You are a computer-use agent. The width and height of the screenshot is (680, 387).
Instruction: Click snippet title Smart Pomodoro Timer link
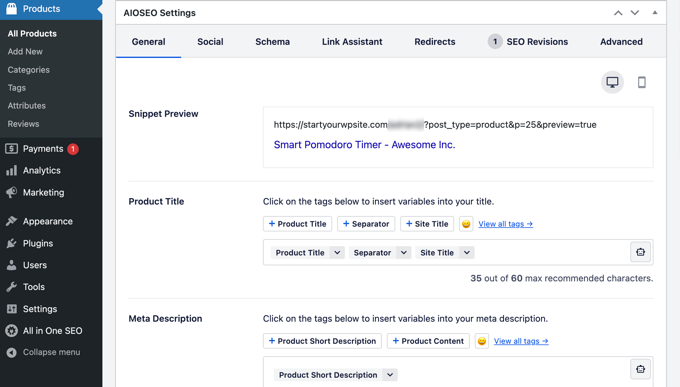coord(364,145)
